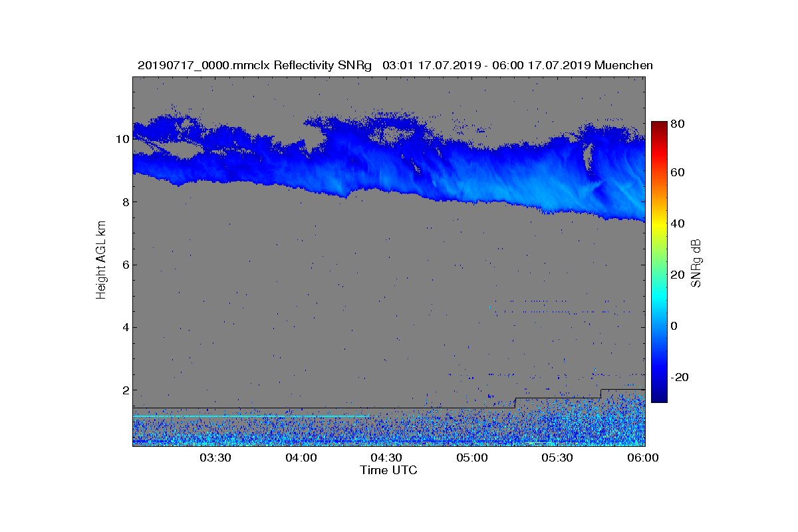Click the '60' colorbar tick value

coord(678,173)
